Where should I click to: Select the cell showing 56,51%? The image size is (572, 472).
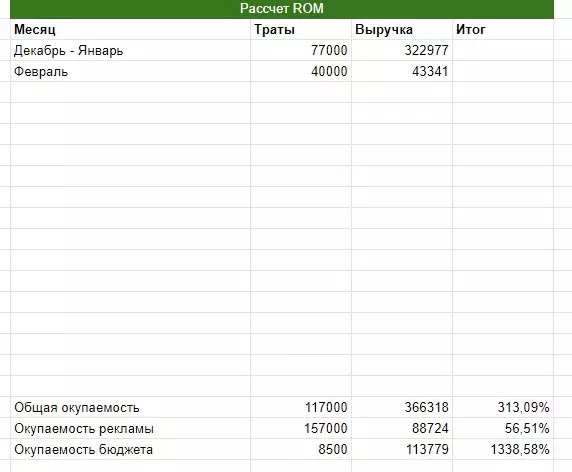coord(503,428)
